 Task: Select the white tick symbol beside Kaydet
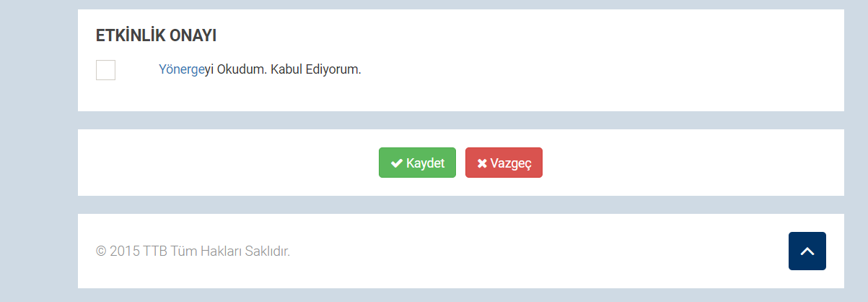[x=396, y=163]
